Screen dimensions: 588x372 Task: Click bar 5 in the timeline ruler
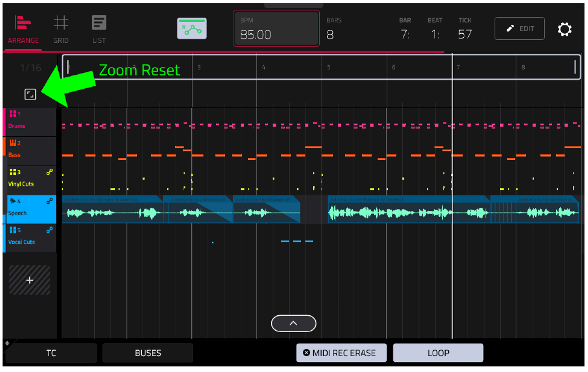pyautogui.click(x=329, y=67)
